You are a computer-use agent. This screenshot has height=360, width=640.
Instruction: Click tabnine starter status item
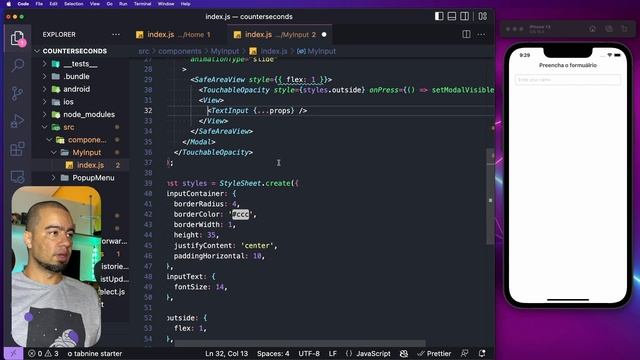click(x=95, y=353)
